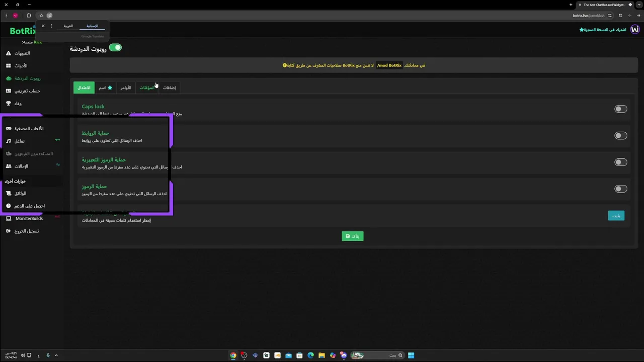This screenshot has width=644, height=362.
Task: Open الأدوات tools grid icon in sidebar
Action: click(x=9, y=66)
